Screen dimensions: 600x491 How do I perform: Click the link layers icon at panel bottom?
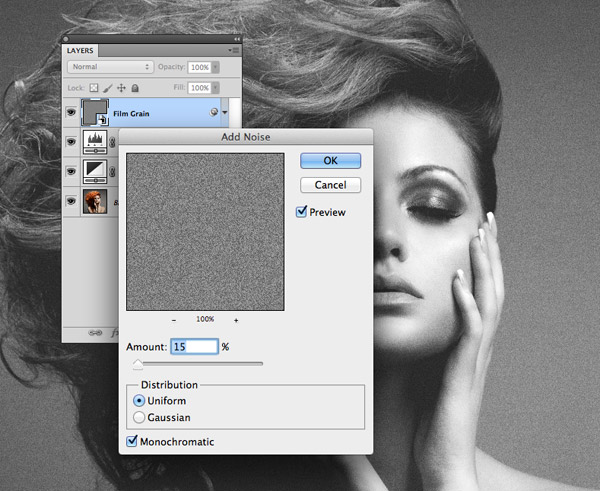coord(95,333)
